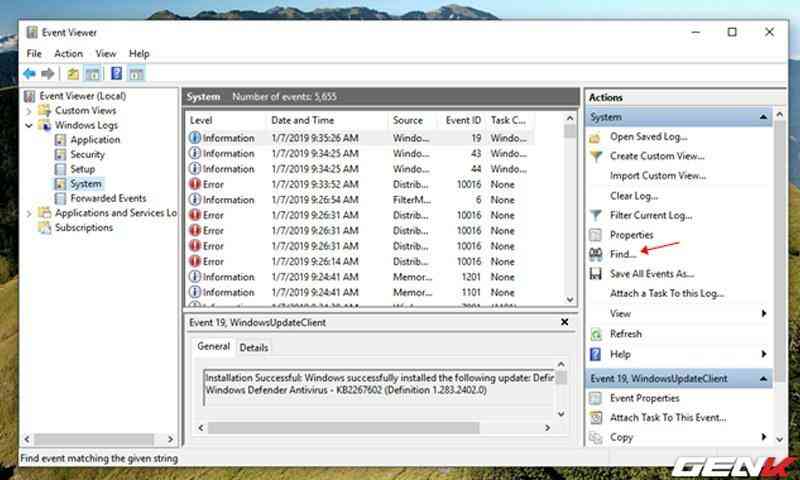Click Attach Task To This Event icon
The image size is (800, 480).
595,418
